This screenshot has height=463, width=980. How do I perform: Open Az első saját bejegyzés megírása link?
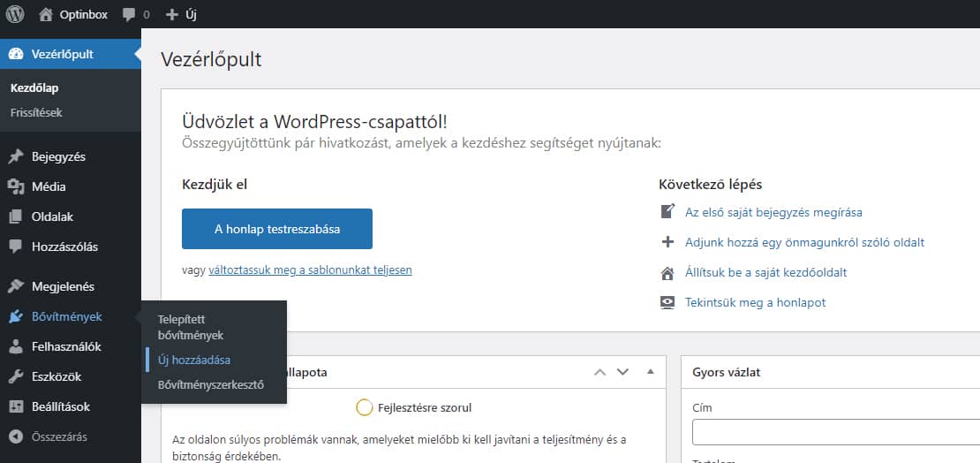pyautogui.click(x=773, y=212)
